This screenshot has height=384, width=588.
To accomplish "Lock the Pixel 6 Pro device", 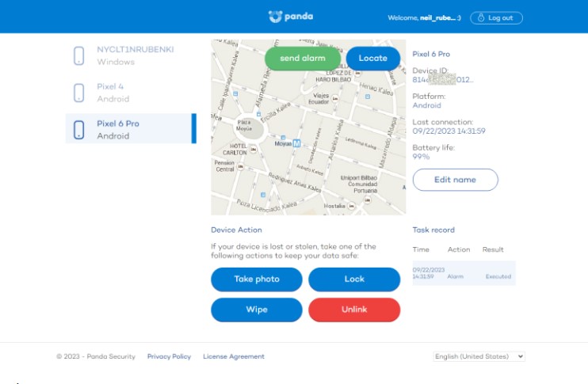I will [x=354, y=279].
